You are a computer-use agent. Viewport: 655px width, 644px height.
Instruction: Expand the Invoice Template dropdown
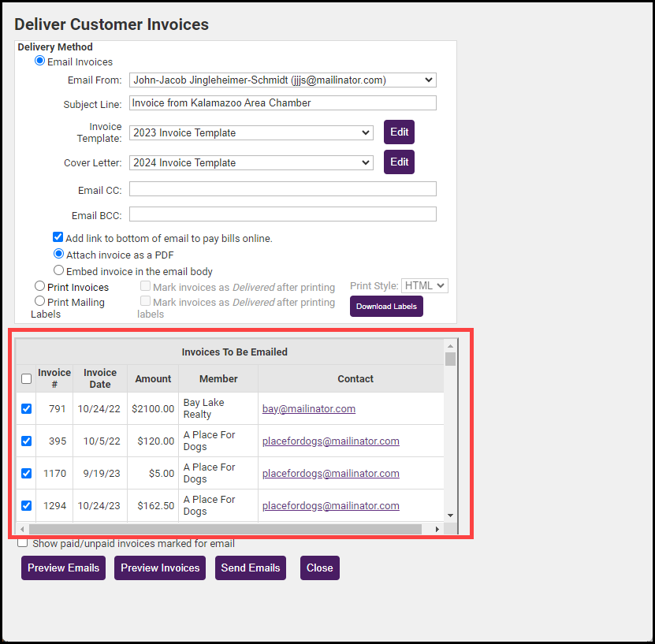tap(251, 133)
